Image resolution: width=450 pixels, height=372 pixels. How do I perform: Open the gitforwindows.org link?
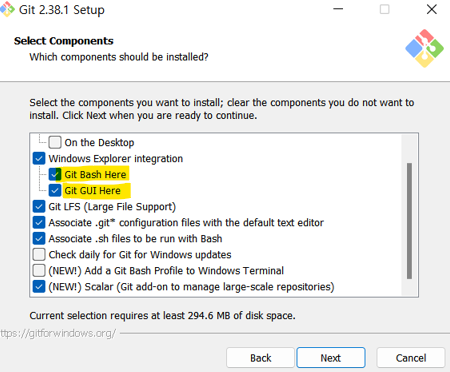coord(58,333)
